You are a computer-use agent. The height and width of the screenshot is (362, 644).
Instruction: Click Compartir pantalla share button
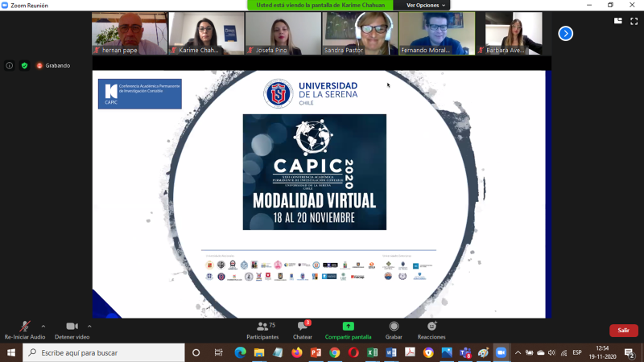coord(348,331)
